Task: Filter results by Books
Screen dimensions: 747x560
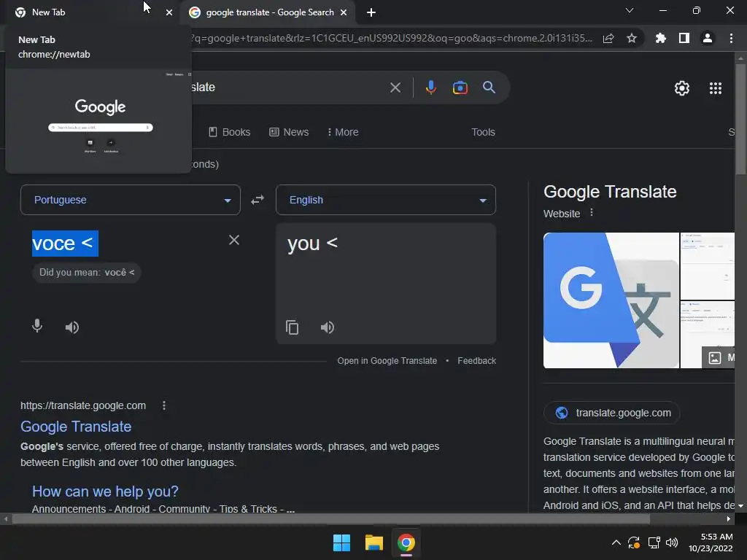Action: 230,133
